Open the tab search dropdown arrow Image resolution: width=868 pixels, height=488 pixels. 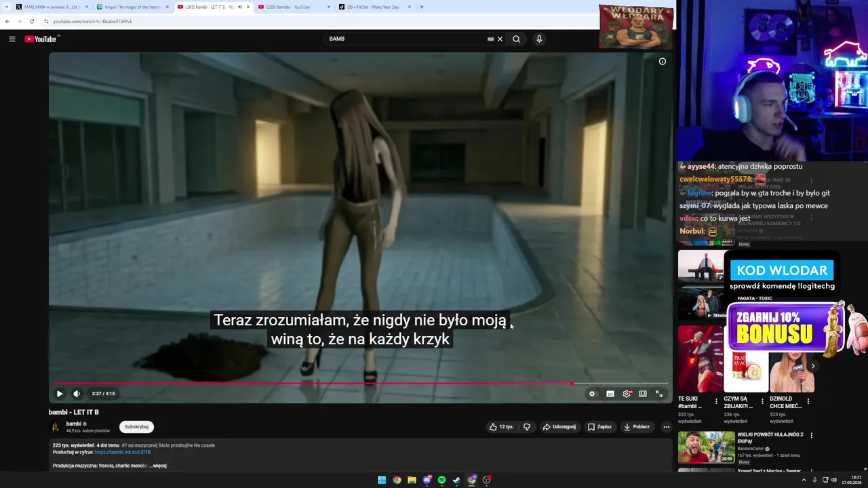(x=7, y=7)
